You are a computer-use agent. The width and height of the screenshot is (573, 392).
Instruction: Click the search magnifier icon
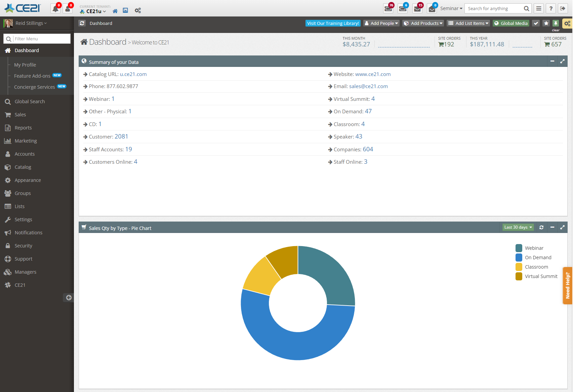pyautogui.click(x=527, y=9)
